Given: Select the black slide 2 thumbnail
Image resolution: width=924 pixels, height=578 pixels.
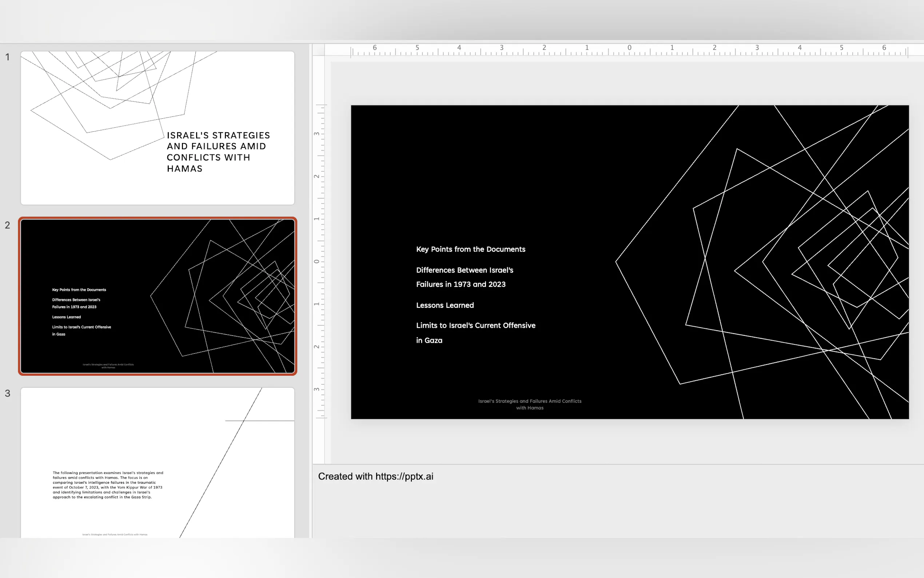Looking at the screenshot, I should pyautogui.click(x=158, y=296).
